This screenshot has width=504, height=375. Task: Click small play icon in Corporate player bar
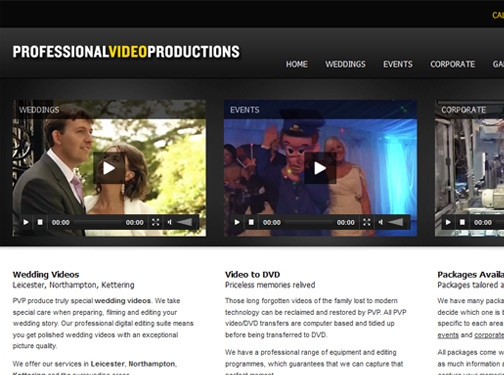448,222
